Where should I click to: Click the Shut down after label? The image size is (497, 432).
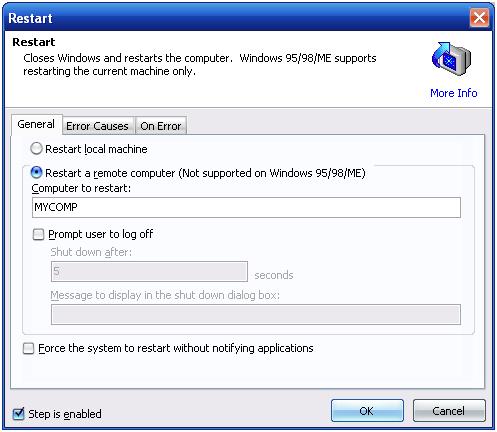91,252
